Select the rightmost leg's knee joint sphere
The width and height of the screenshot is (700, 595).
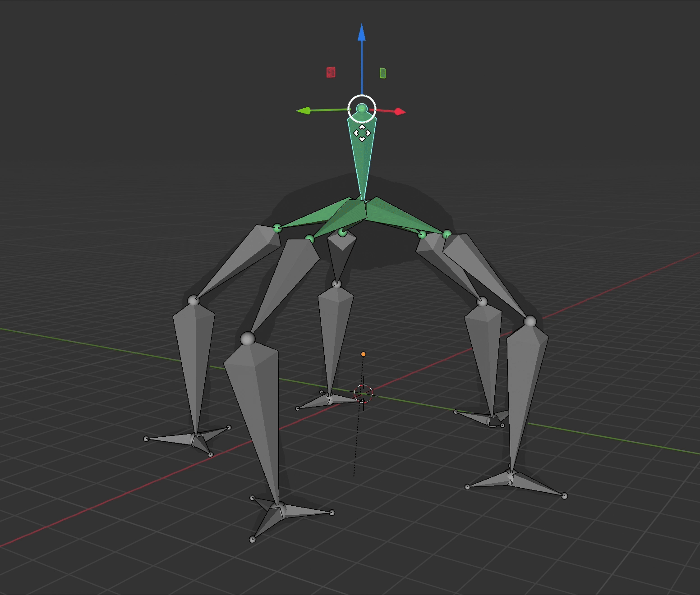click(x=530, y=321)
